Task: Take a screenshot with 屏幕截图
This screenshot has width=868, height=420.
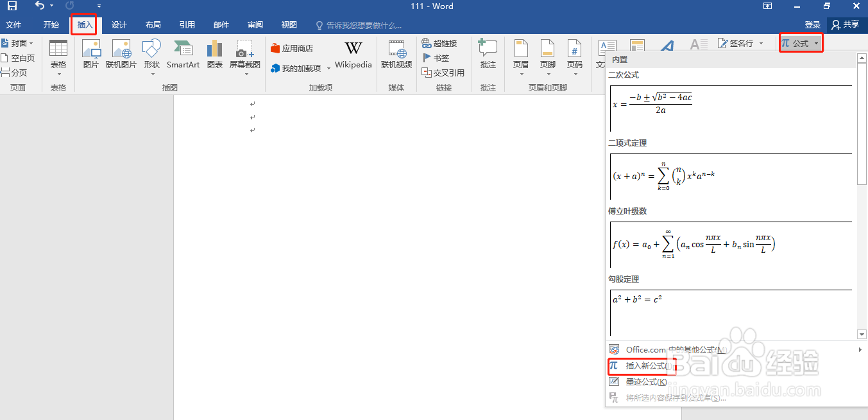Action: [244, 57]
